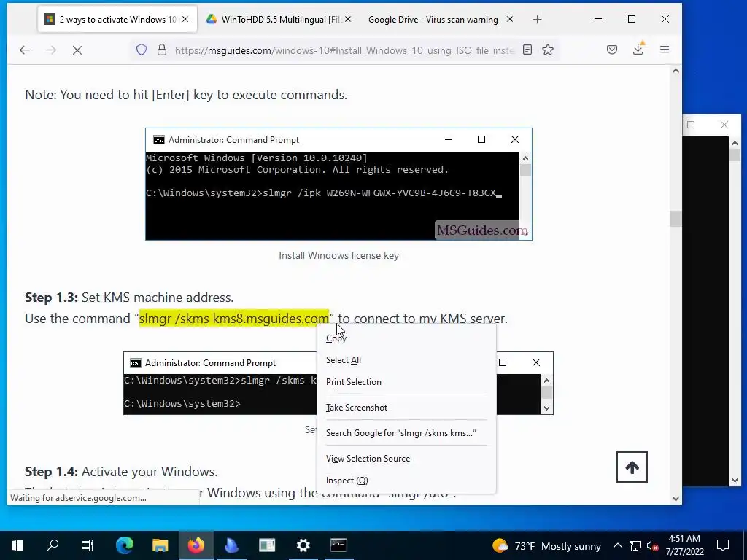Click the Firefox taskbar icon
The image size is (747, 560).
click(x=196, y=545)
